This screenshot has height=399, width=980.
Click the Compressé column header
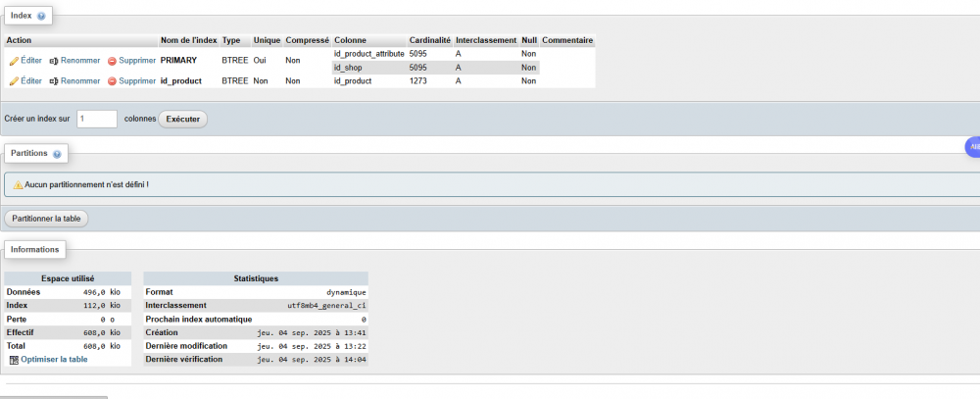click(x=307, y=40)
